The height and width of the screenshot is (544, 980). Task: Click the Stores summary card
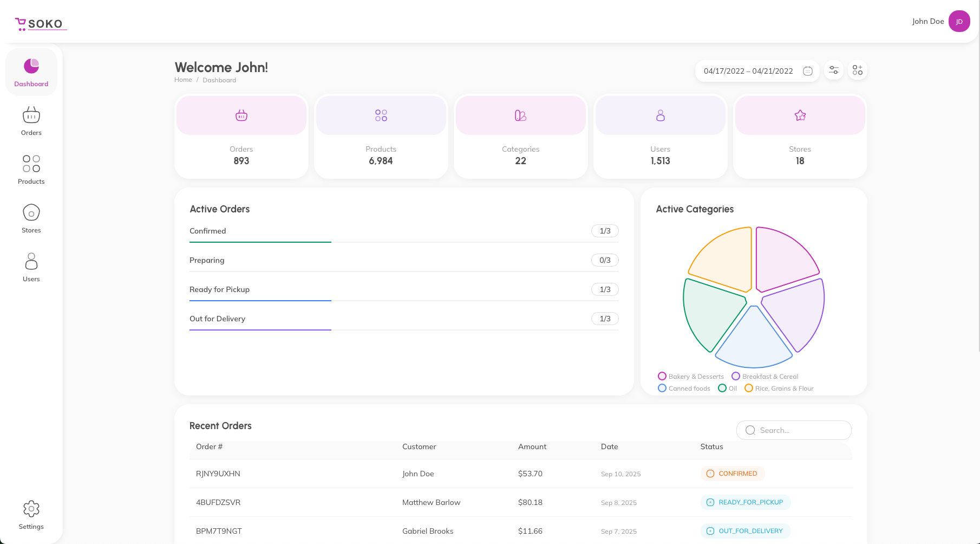[x=800, y=137]
